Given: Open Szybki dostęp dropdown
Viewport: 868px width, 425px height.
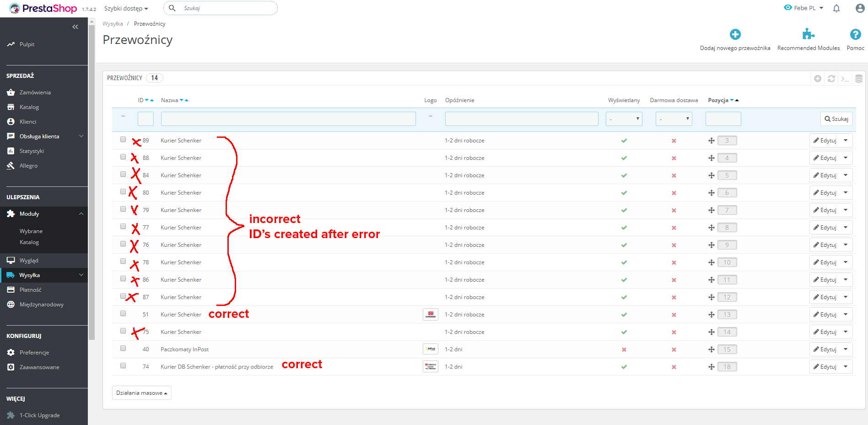Looking at the screenshot, I should tap(126, 9).
